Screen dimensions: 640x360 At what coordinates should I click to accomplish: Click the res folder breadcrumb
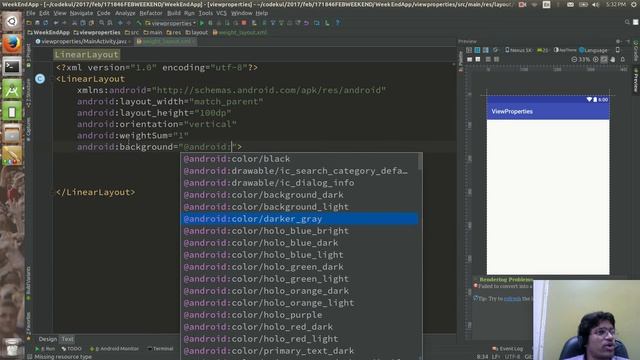(x=173, y=32)
